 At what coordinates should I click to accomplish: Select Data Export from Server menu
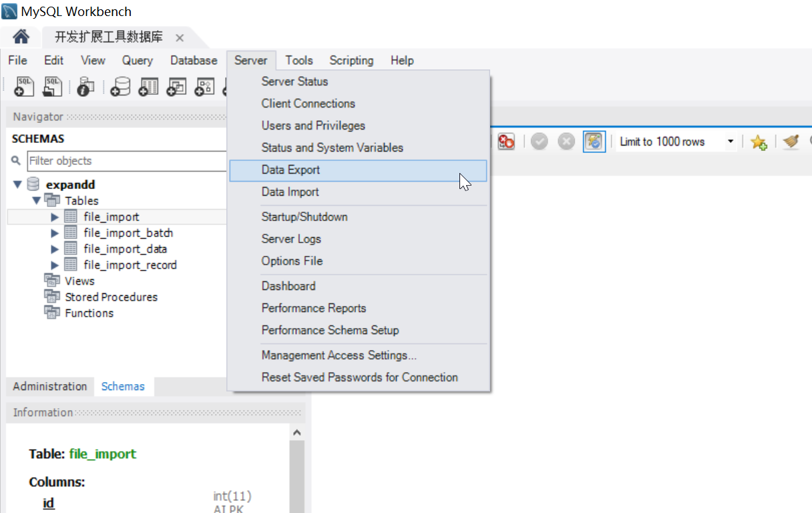pyautogui.click(x=290, y=170)
